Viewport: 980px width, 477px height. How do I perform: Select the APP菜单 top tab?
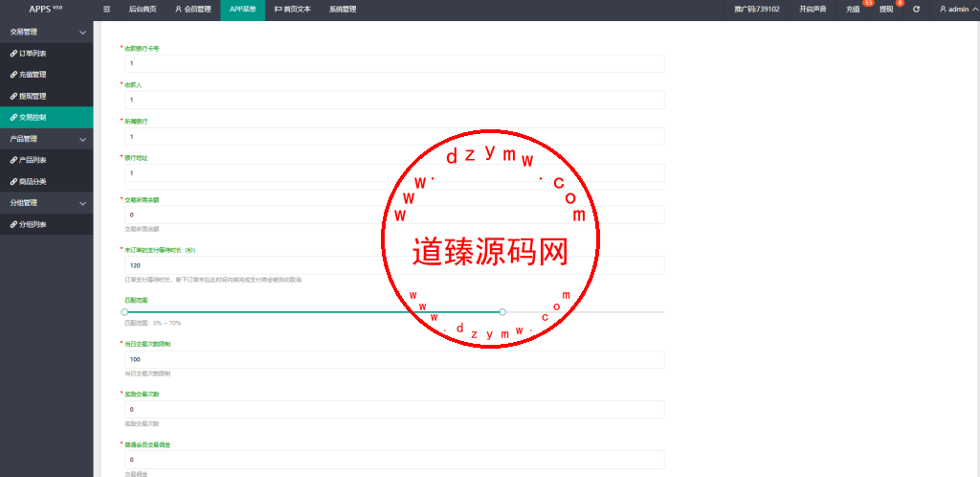(242, 10)
